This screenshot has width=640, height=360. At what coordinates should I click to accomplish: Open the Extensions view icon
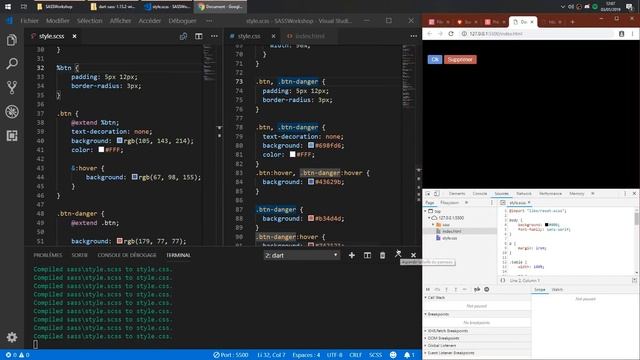12,136
